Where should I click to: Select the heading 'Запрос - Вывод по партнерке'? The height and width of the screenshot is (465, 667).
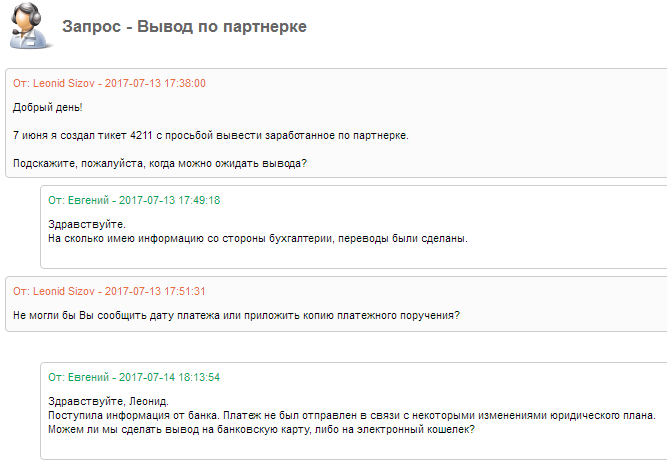coord(184,26)
